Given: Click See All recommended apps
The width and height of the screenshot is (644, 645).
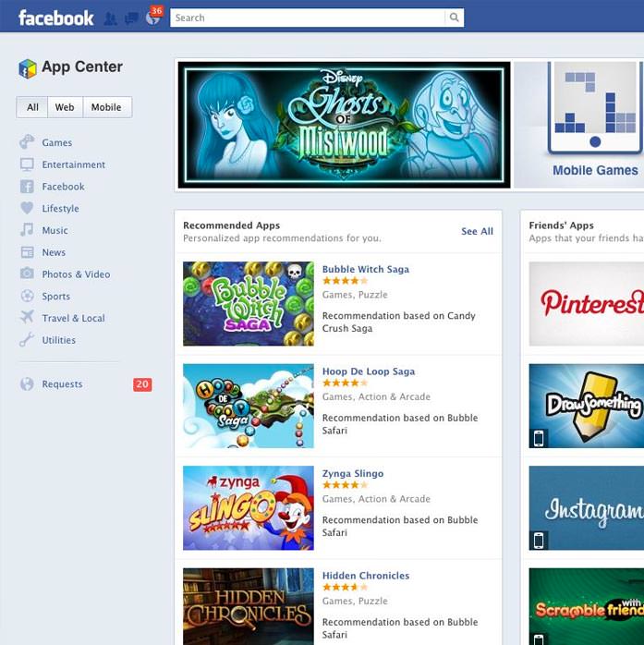Looking at the screenshot, I should coord(477,231).
